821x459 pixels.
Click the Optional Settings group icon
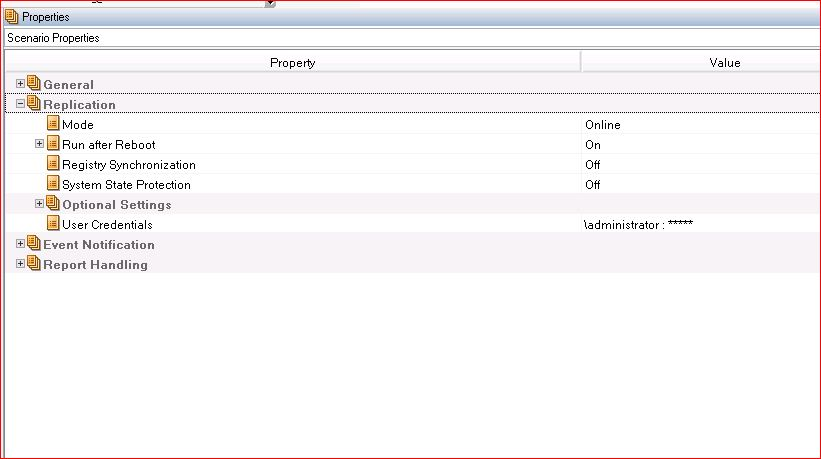tap(53, 203)
